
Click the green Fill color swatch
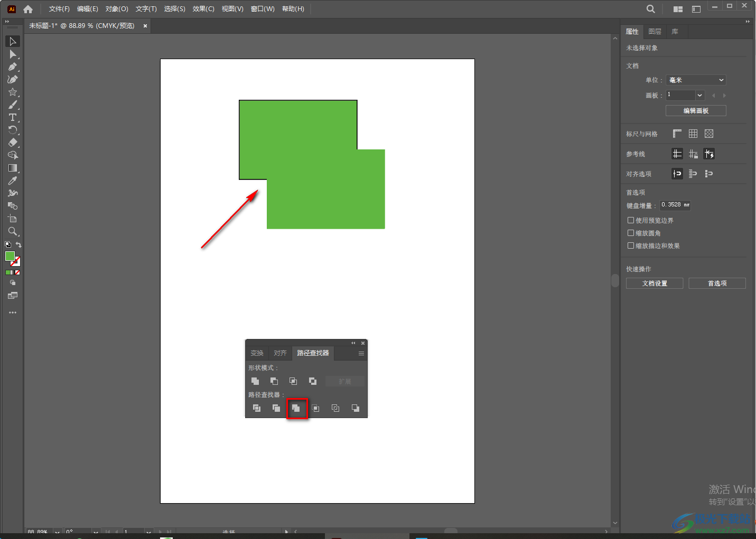(10, 256)
